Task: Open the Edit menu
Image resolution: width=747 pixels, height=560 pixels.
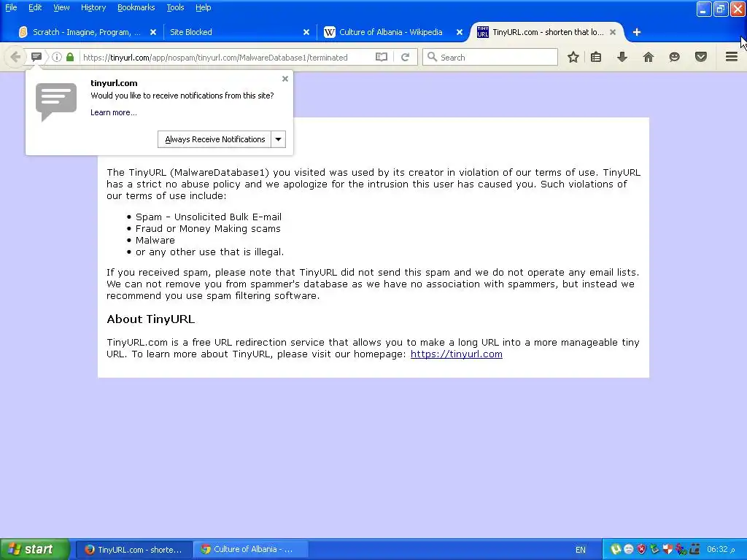Action: pos(35,7)
